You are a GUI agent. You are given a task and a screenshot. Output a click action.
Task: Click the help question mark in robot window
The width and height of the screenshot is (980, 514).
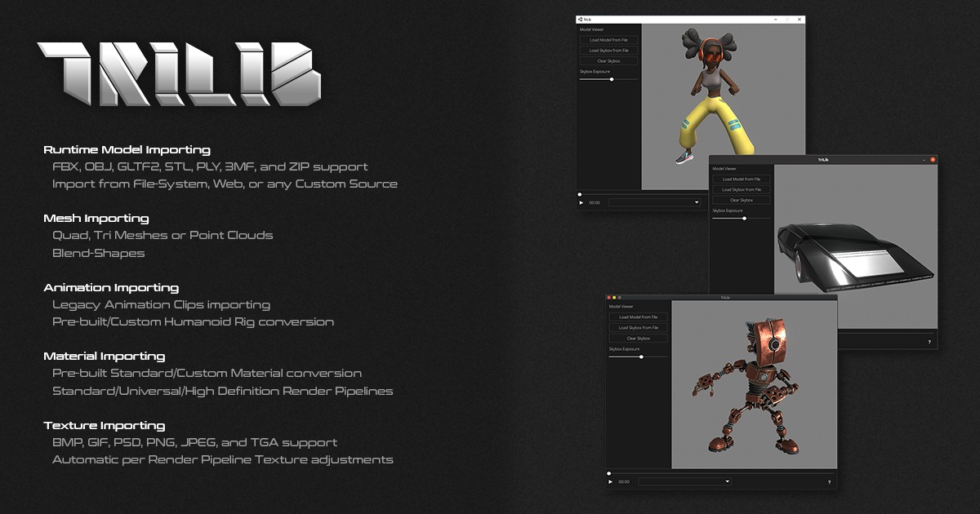(829, 482)
